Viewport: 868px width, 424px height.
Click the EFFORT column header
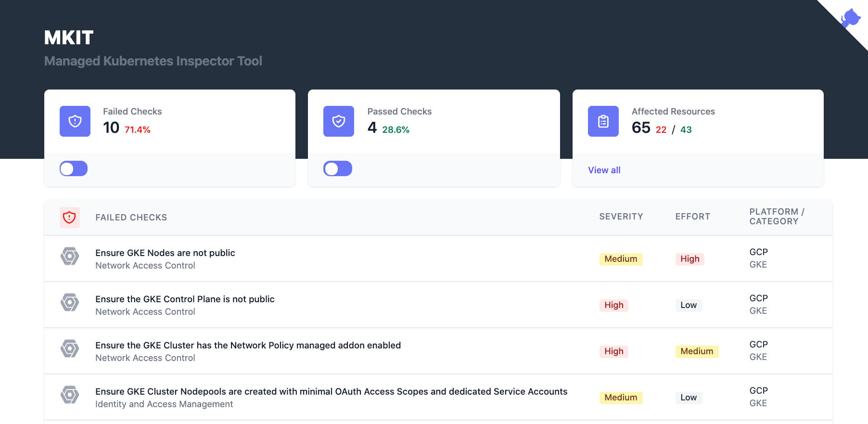693,217
